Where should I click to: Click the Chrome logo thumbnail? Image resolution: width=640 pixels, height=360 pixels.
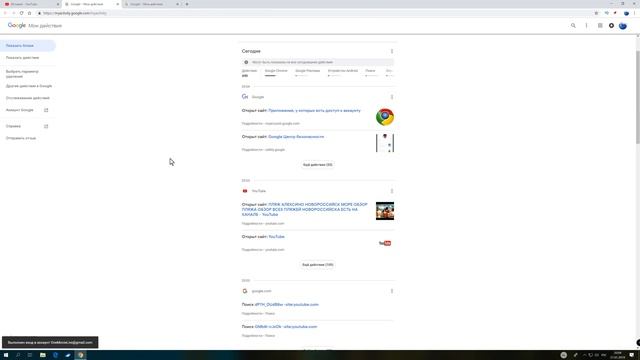(385, 117)
